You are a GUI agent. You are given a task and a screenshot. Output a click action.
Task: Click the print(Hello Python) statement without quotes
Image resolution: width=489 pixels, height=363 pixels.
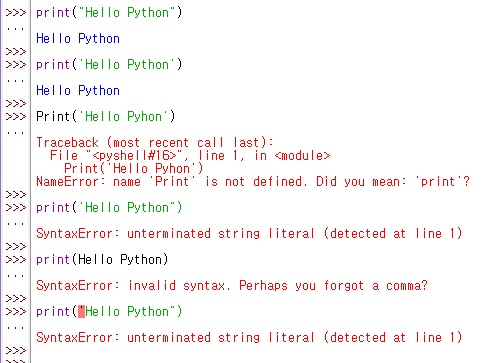[x=102, y=259]
